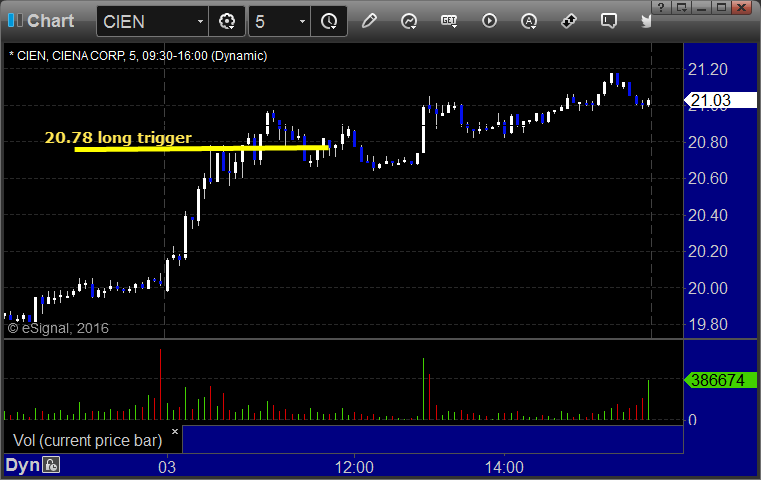This screenshot has height=480, width=761.
Task: Open the GET tools menu icon
Action: click(x=449, y=21)
